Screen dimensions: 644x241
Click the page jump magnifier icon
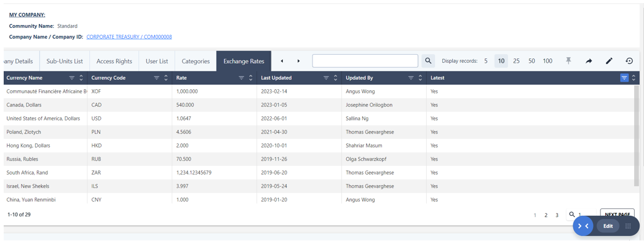(571, 215)
